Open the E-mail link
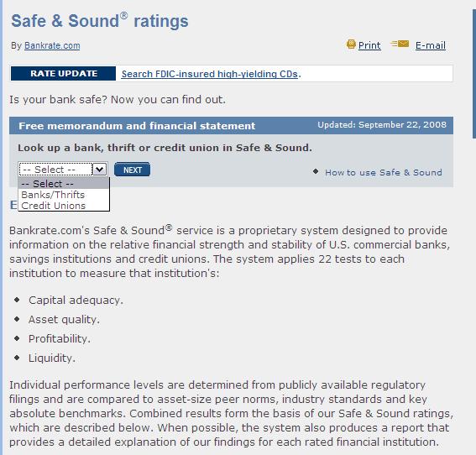Screen dimensions: 476x455 point(431,45)
